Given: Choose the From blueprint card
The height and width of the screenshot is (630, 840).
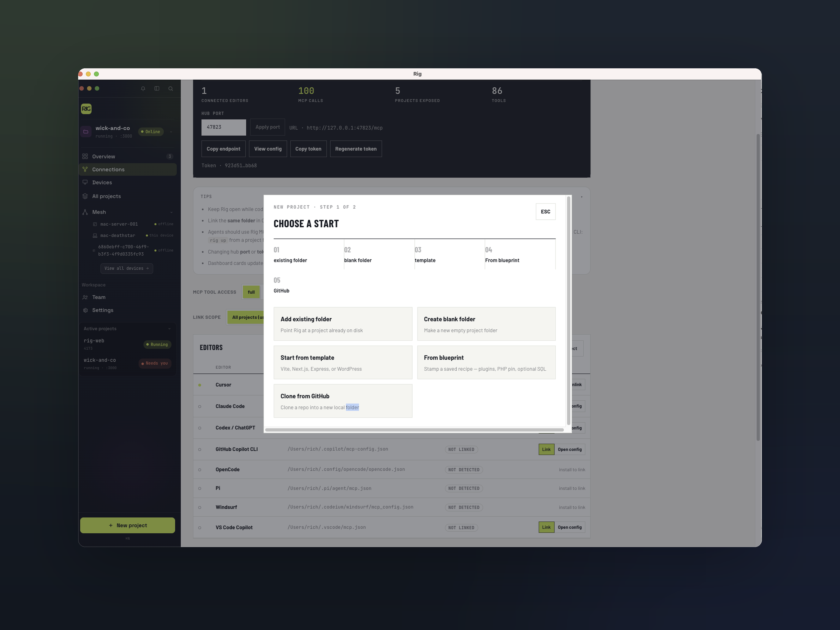Looking at the screenshot, I should click(x=486, y=362).
